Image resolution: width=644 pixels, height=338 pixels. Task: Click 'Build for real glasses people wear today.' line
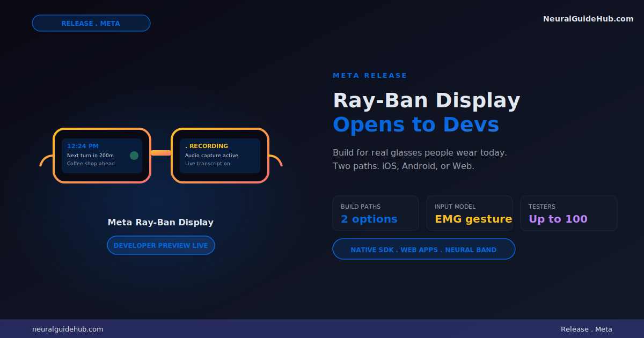[x=420, y=153]
